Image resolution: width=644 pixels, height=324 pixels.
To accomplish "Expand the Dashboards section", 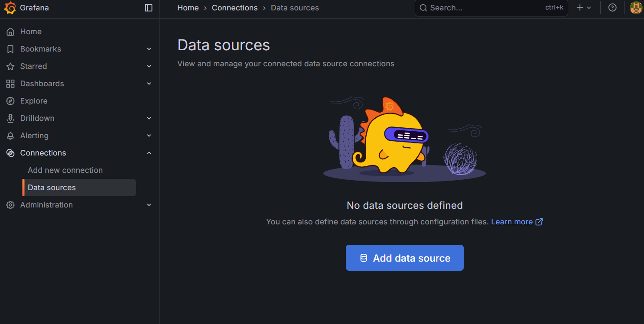I will (149, 83).
